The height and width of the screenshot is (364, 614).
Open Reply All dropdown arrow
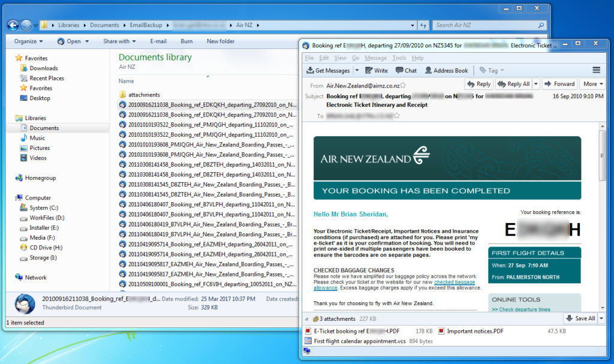(x=536, y=84)
